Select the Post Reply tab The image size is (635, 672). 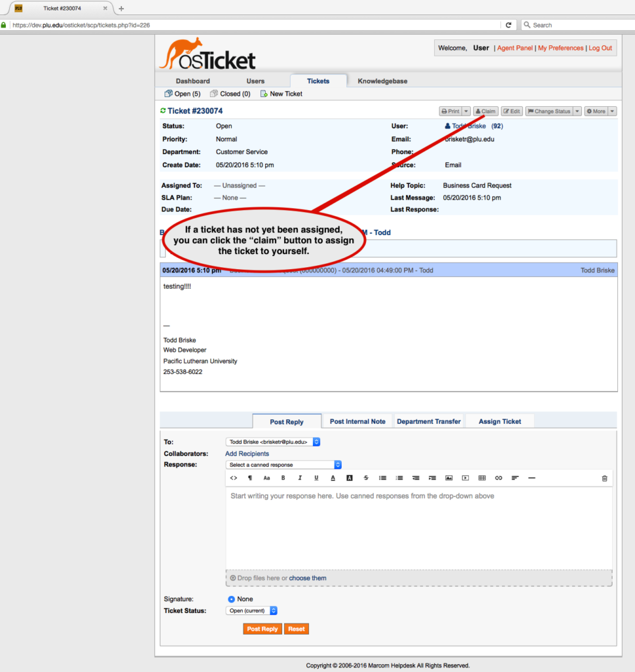[x=287, y=422]
